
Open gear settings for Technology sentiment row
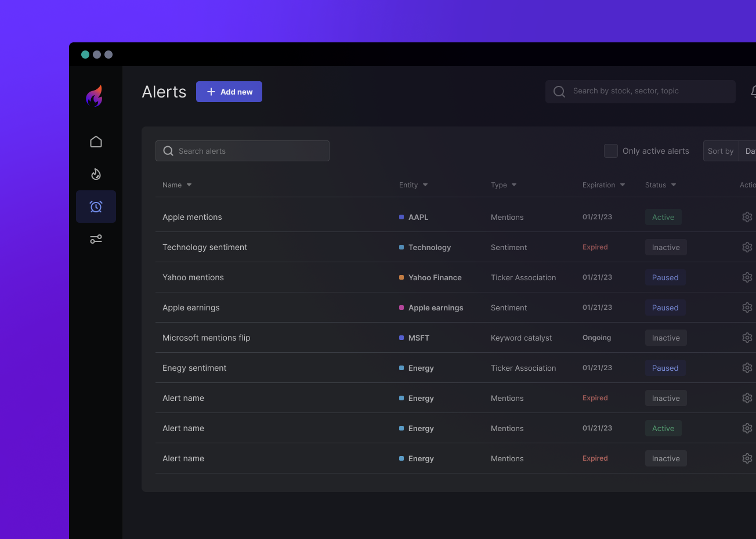click(747, 247)
